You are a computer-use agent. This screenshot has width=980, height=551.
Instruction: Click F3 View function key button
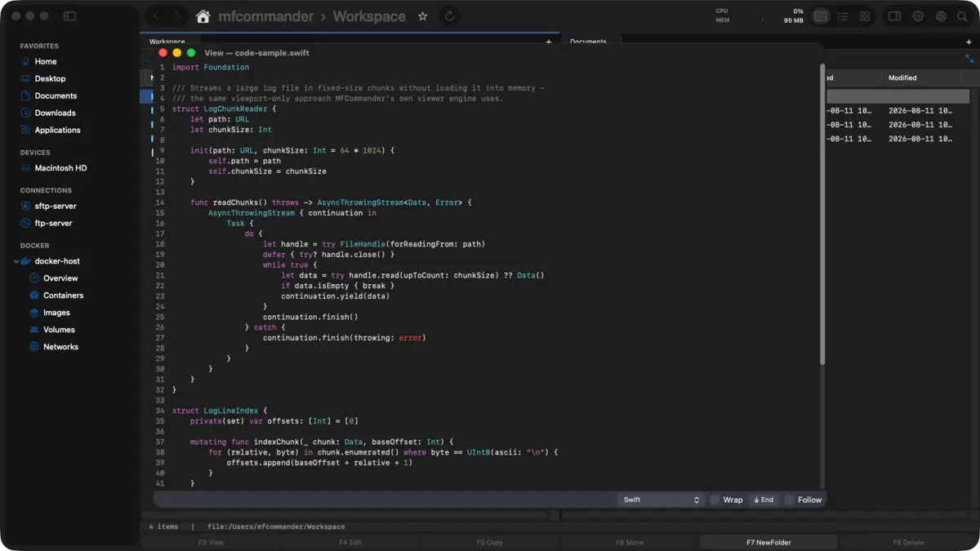click(x=211, y=542)
